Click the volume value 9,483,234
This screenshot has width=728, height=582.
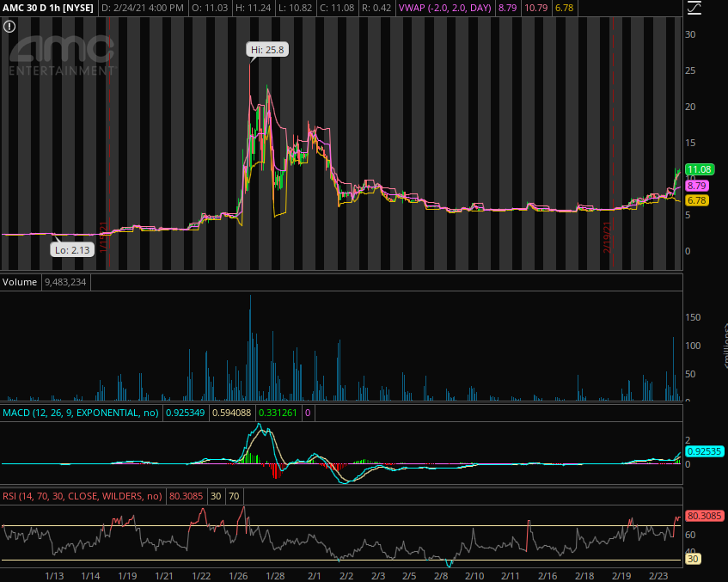(x=65, y=283)
